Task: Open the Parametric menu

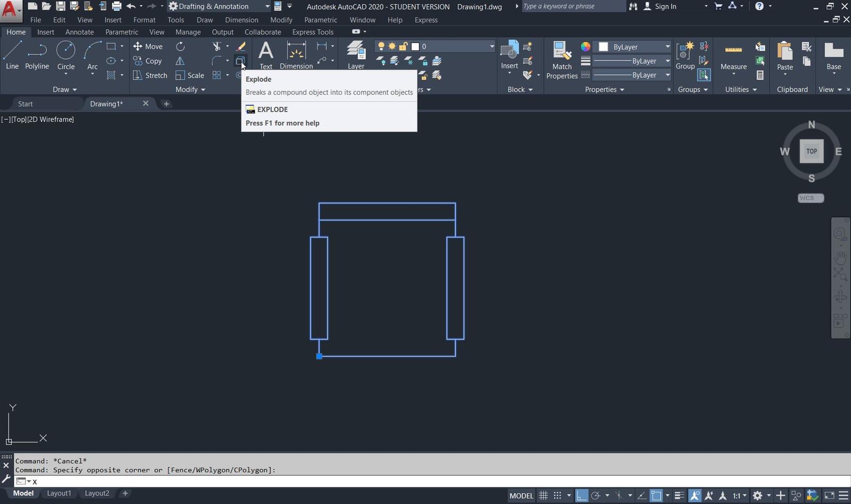Action: tap(321, 20)
